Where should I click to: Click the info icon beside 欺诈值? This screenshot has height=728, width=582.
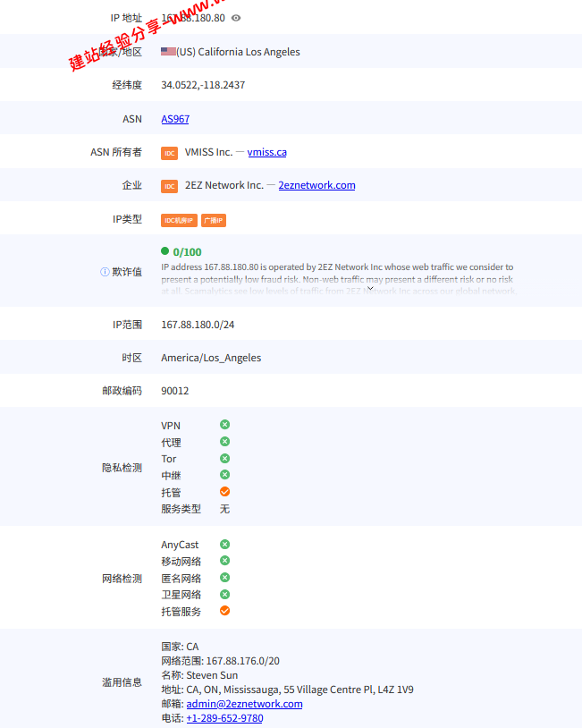(105, 272)
